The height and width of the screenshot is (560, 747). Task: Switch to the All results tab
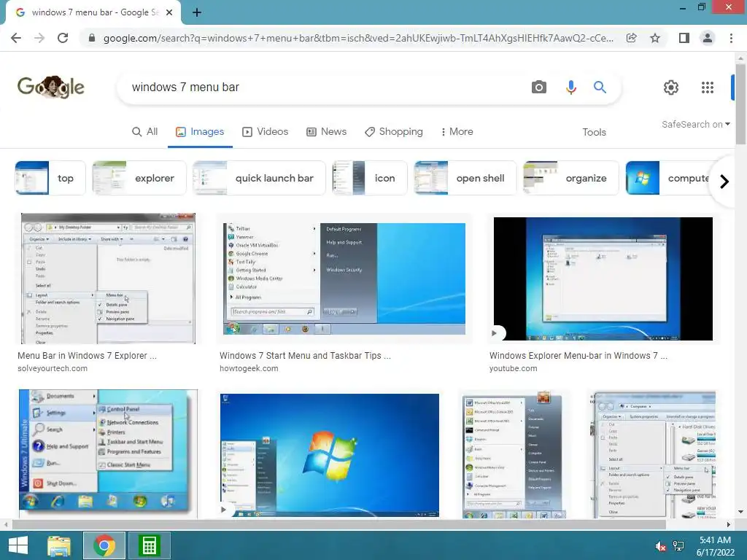pyautogui.click(x=144, y=132)
